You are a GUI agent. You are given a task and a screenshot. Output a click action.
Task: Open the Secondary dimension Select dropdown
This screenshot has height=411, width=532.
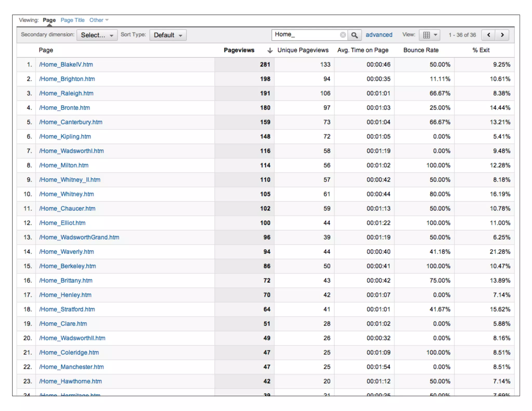point(97,35)
